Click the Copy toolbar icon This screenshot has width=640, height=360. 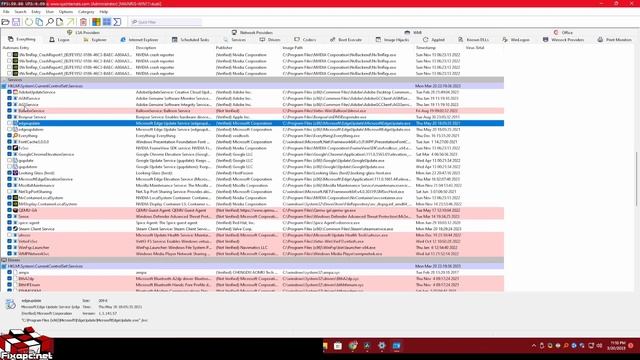39,22
